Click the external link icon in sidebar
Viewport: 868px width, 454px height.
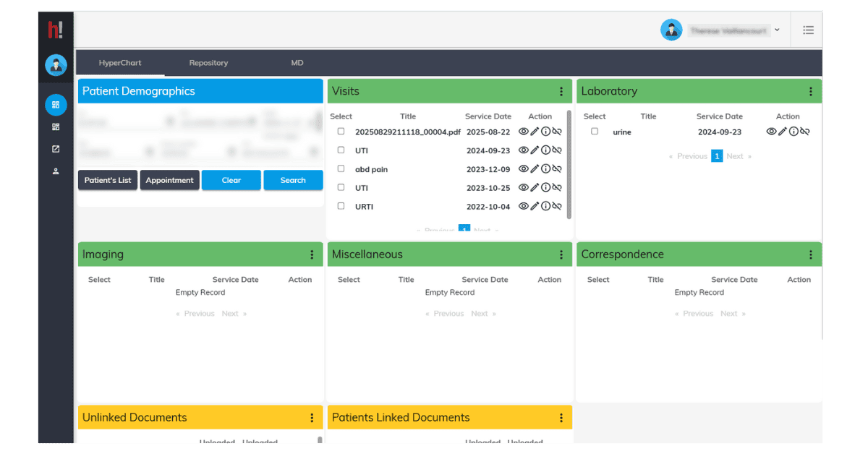[x=56, y=150]
